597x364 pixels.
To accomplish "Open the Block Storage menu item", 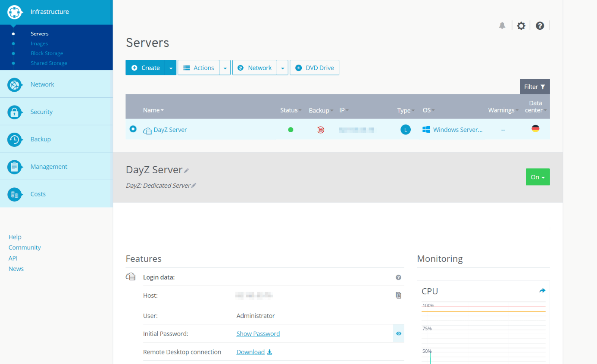I will tap(47, 53).
